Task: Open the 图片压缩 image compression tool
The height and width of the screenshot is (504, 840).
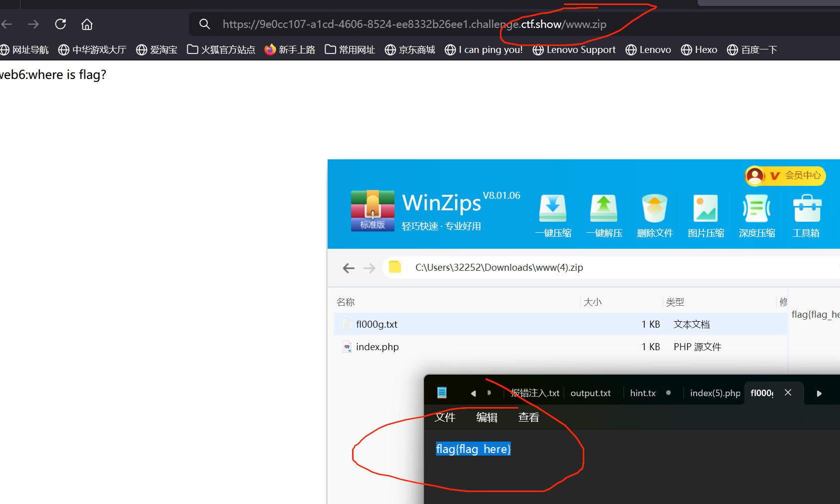Action: click(706, 209)
